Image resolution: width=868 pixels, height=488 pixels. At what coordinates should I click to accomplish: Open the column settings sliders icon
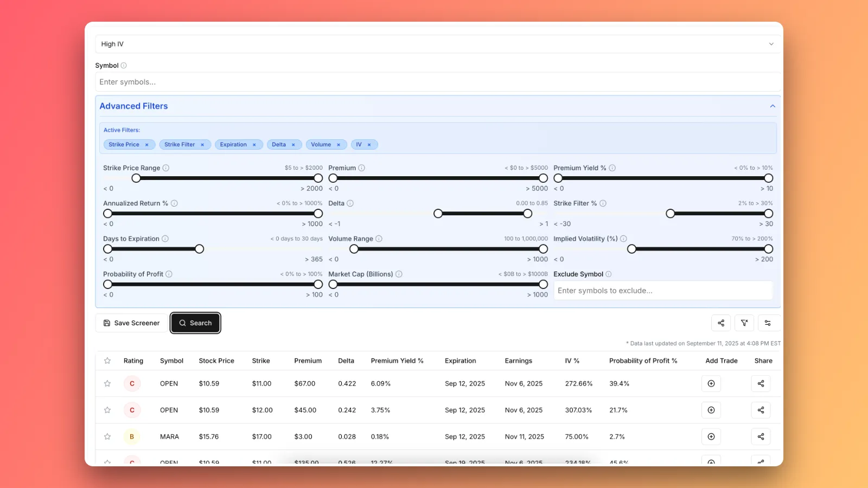click(768, 323)
